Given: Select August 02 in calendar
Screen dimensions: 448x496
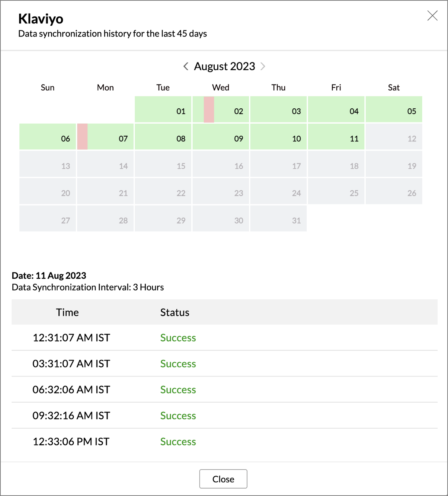Looking at the screenshot, I should [221, 109].
